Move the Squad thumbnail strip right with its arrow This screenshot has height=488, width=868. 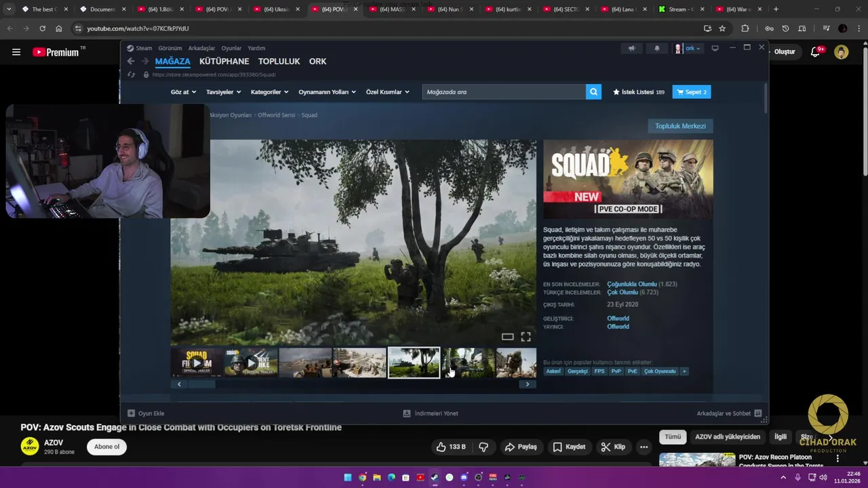click(528, 384)
